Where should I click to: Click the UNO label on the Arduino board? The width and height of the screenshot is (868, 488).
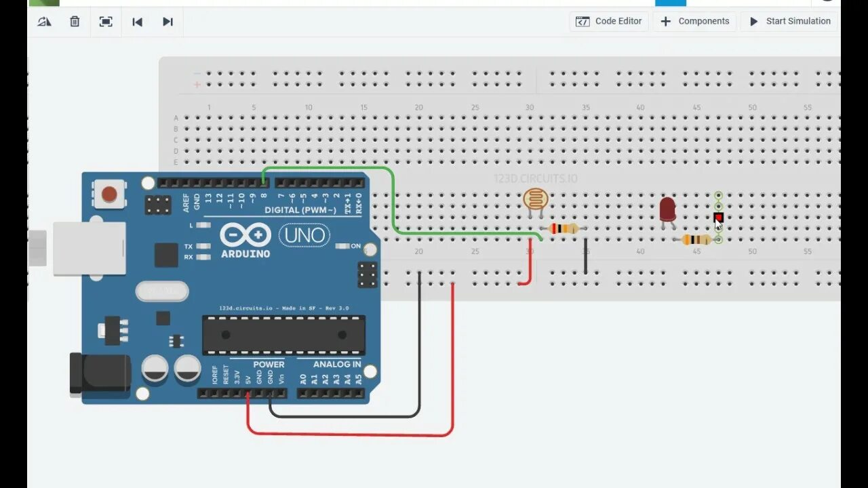tap(304, 235)
